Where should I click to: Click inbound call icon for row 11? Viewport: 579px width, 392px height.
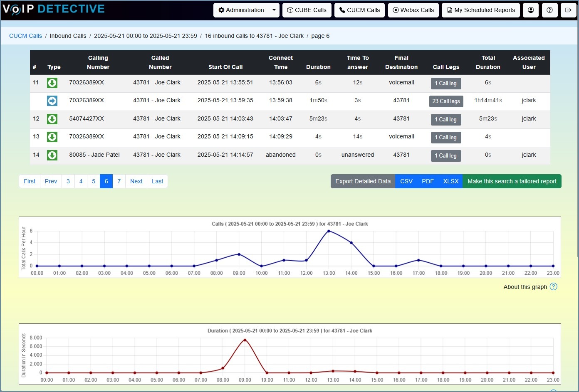click(52, 83)
